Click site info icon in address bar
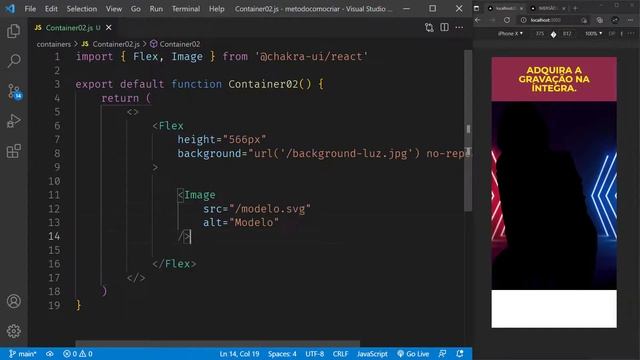The width and height of the screenshot is (640, 360). (x=524, y=20)
